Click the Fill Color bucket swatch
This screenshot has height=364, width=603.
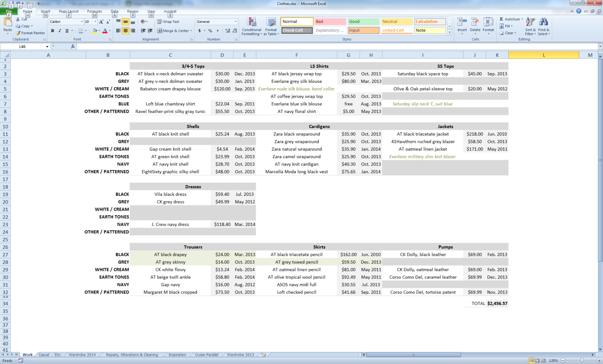[x=95, y=31]
